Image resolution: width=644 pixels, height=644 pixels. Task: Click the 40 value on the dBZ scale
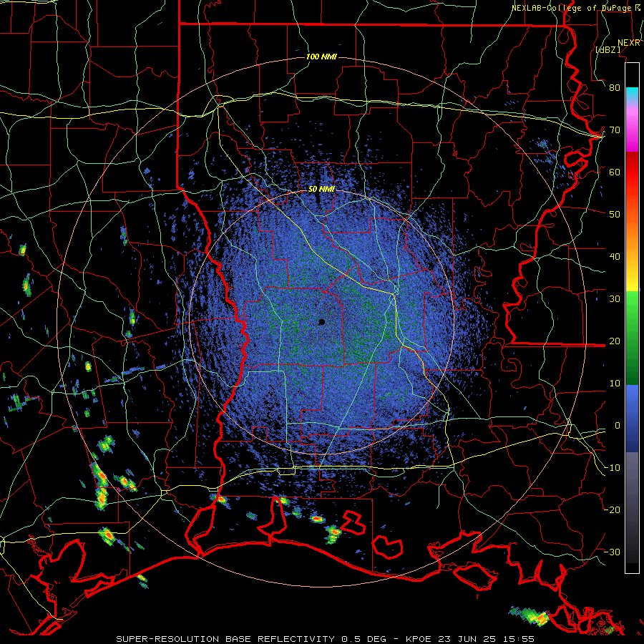pyautogui.click(x=615, y=257)
